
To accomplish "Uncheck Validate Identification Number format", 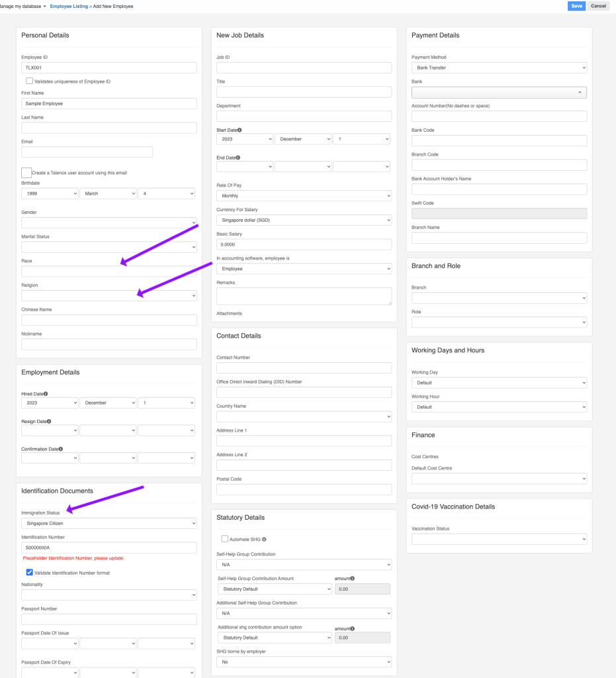I will tap(30, 573).
